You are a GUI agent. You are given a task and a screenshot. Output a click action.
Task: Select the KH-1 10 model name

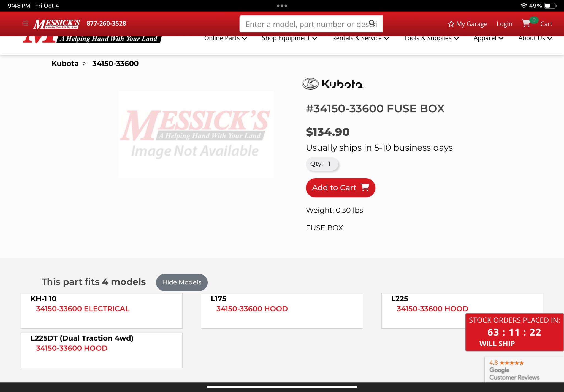click(x=44, y=299)
